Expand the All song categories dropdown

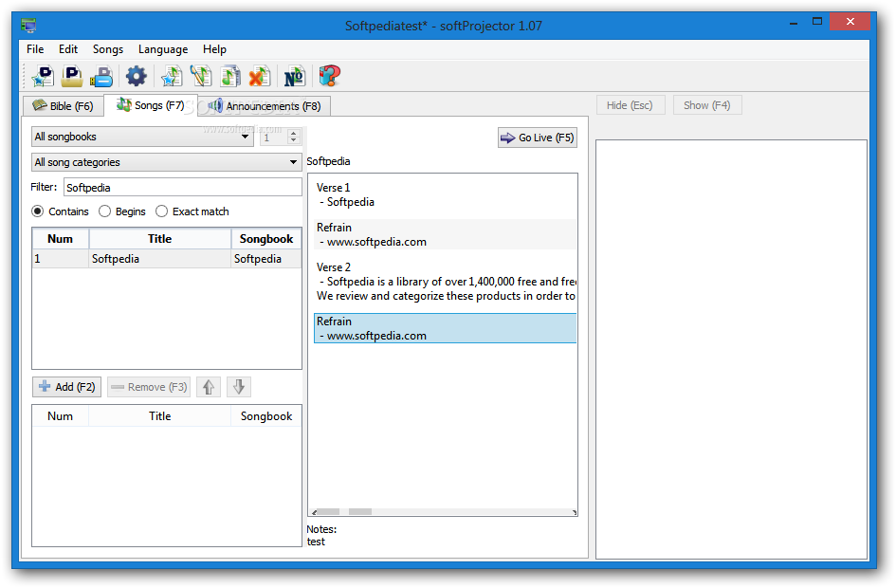(x=166, y=162)
